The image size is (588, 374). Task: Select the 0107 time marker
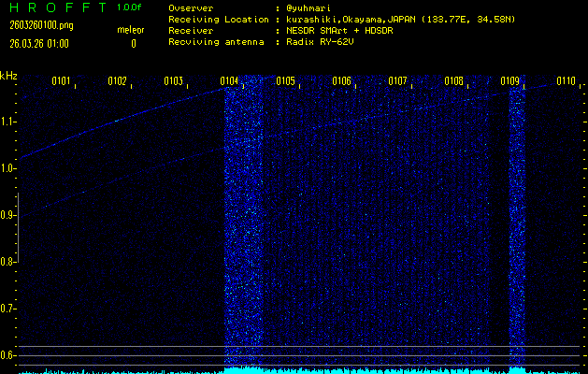click(x=397, y=81)
